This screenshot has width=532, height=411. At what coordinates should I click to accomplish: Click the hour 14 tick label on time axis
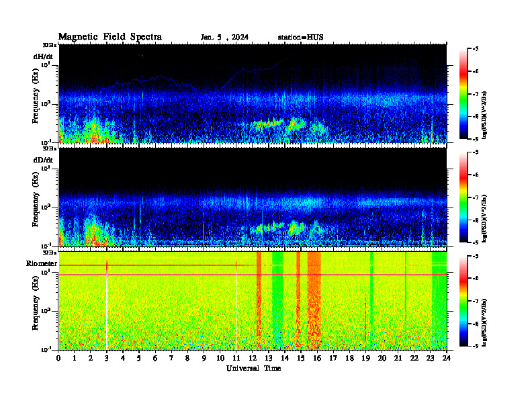pyautogui.click(x=285, y=359)
